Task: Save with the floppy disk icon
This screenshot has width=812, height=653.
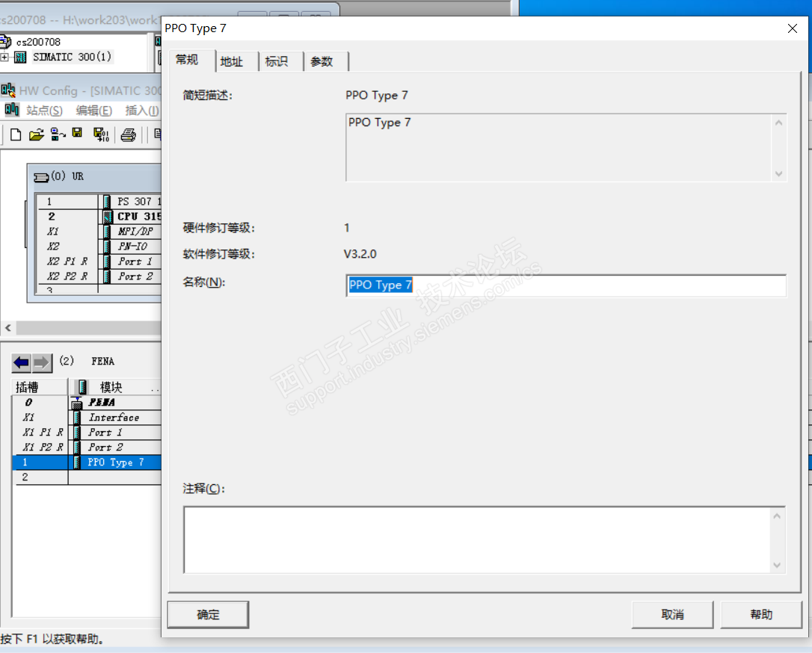Action: pos(77,134)
